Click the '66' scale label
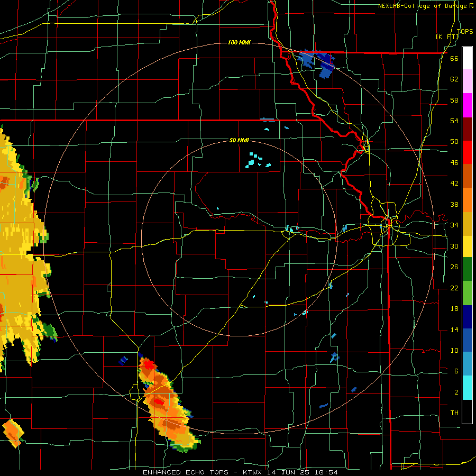 pyautogui.click(x=454, y=58)
